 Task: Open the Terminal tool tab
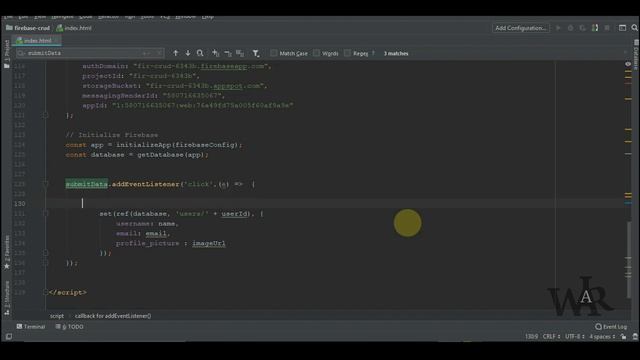click(x=31, y=327)
